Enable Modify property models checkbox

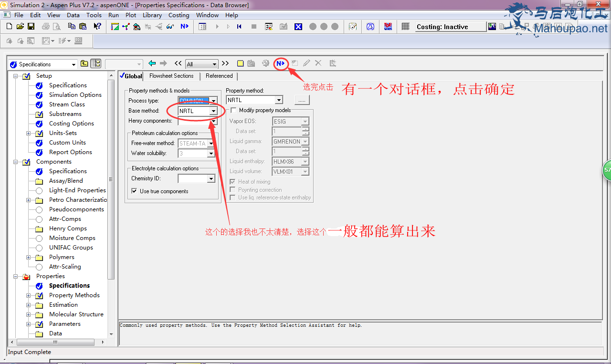[x=233, y=110]
